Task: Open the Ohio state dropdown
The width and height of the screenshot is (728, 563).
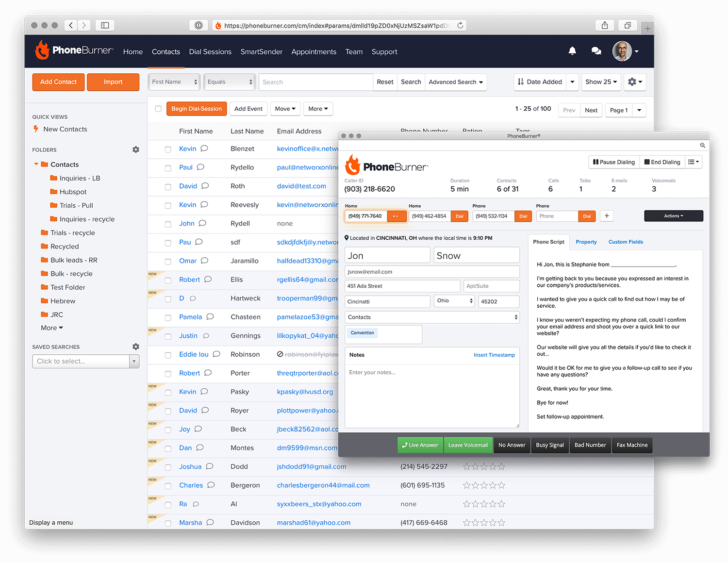Action: (454, 301)
